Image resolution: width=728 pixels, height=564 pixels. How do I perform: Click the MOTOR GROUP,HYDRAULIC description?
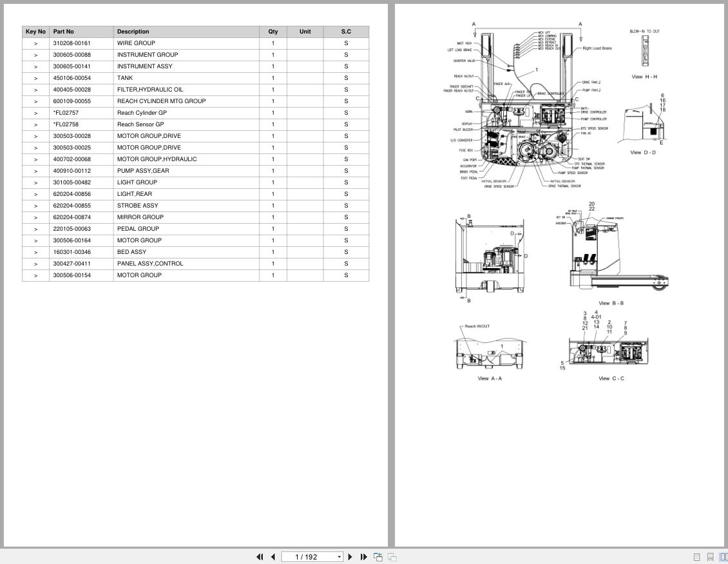(x=157, y=159)
